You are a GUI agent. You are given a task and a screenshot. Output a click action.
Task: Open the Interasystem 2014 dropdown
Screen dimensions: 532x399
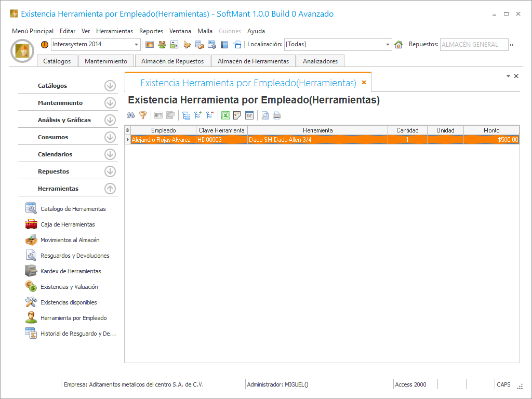pyautogui.click(x=137, y=45)
